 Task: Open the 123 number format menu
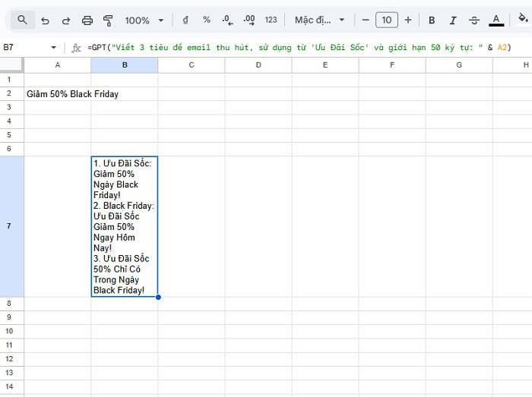tap(271, 20)
